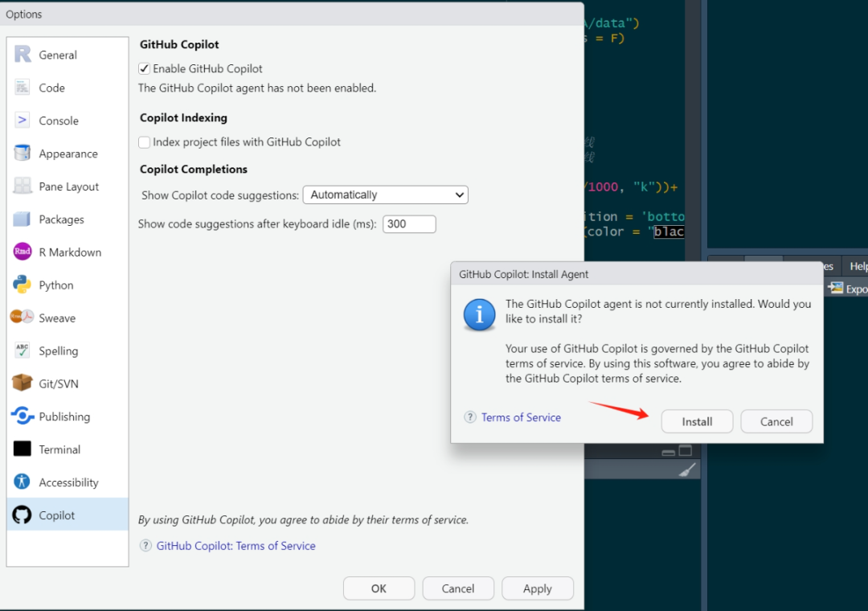This screenshot has height=611, width=868.
Task: Enable indexing project files with GitHub Copilot
Action: (143, 141)
